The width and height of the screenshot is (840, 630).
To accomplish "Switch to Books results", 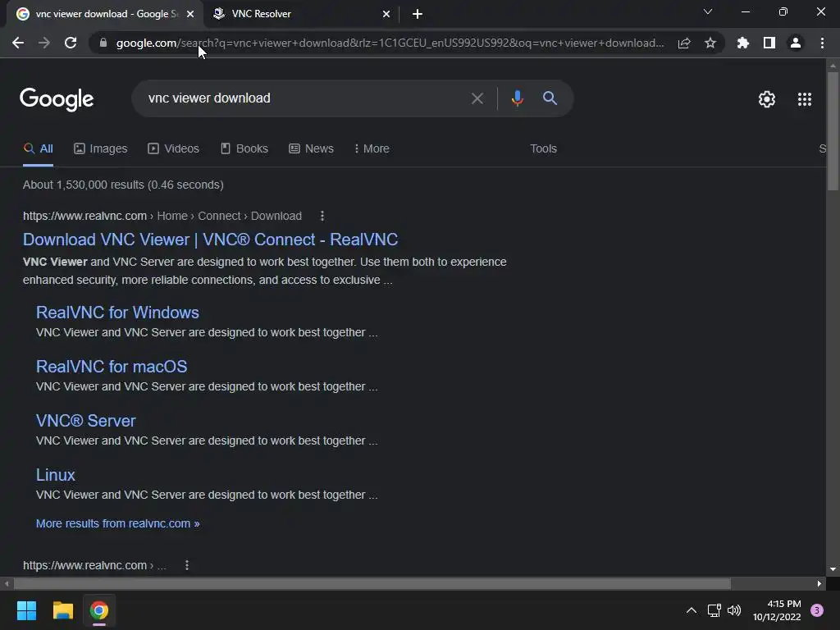I will tap(244, 149).
